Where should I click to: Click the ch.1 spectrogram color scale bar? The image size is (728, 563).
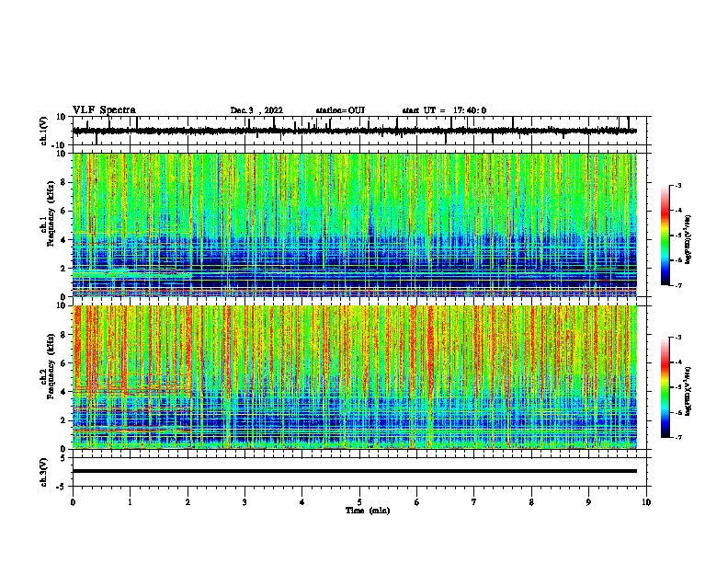coord(665,236)
